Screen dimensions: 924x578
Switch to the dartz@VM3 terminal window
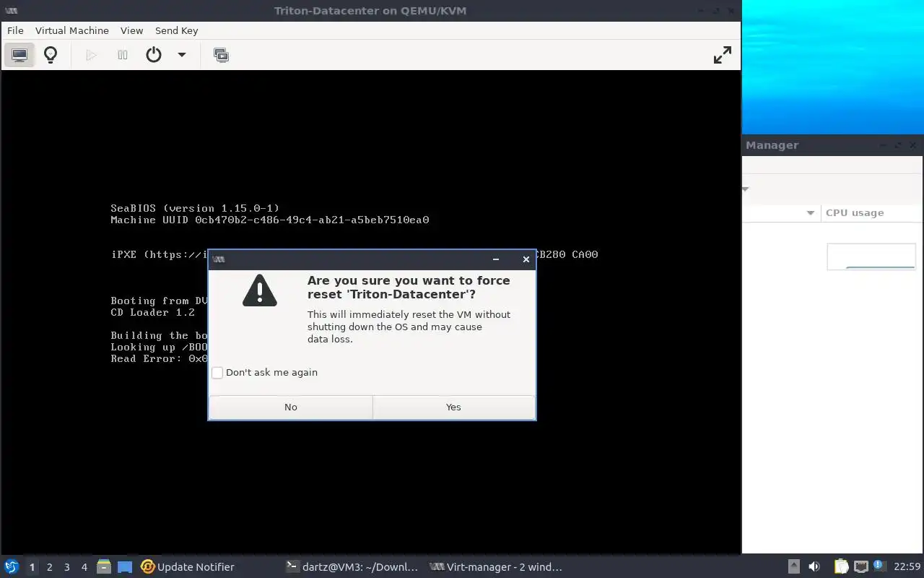[352, 567]
